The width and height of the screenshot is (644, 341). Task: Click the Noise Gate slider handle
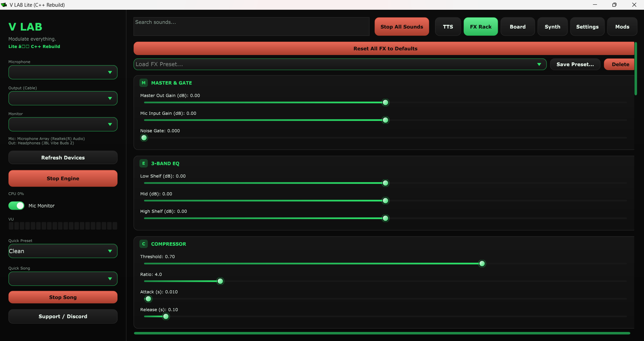[144, 138]
